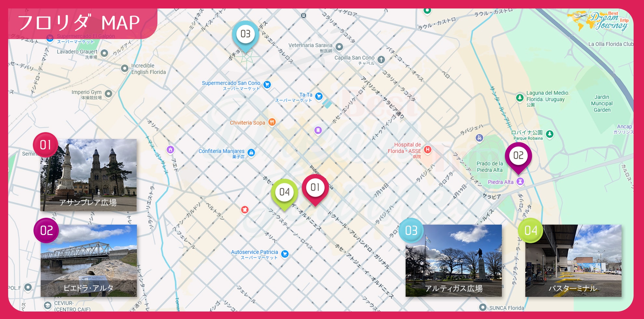Click the "Incredible English Florida" label

[x=149, y=69]
